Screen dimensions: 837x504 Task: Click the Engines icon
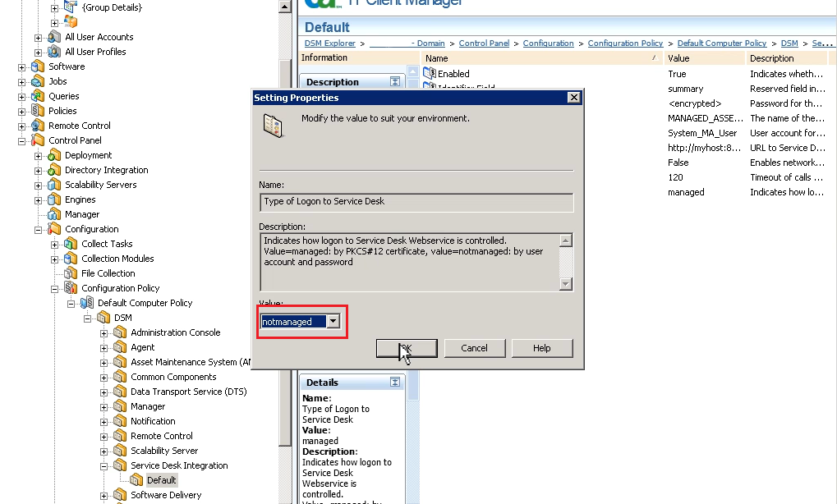pyautogui.click(x=54, y=199)
